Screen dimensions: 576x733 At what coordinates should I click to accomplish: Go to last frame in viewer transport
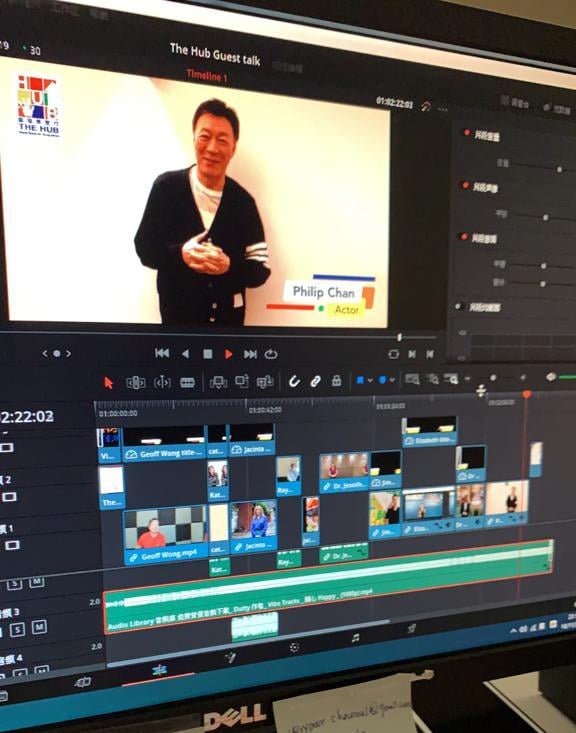pyautogui.click(x=250, y=354)
